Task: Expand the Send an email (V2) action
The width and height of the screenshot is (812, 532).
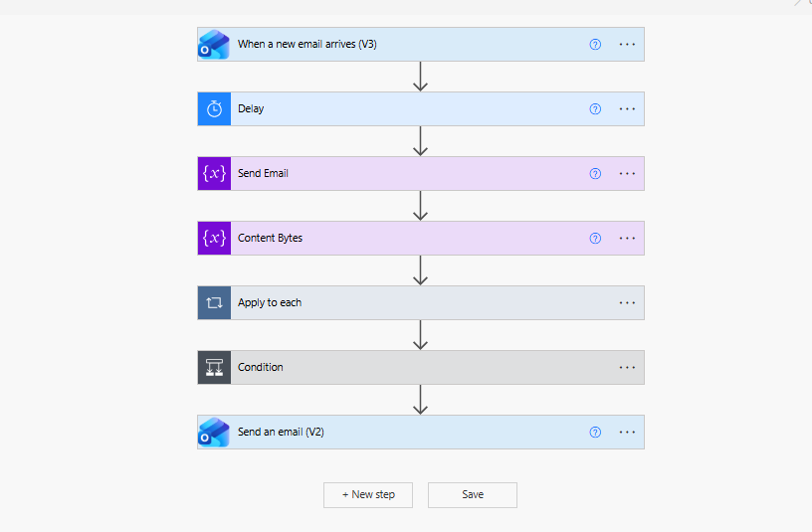Action: coord(421,433)
